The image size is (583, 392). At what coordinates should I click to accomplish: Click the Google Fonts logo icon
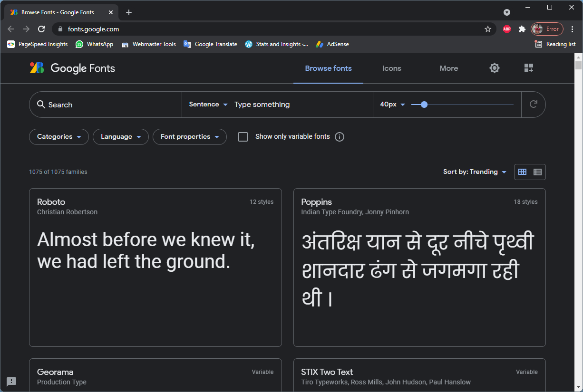pos(37,68)
